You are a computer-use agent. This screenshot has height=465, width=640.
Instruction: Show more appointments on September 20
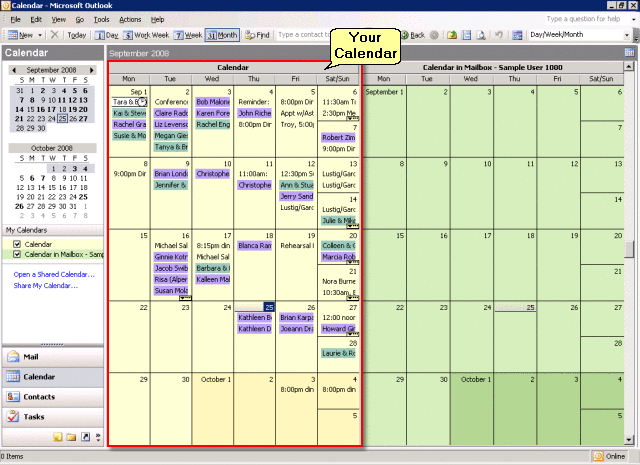point(353,262)
